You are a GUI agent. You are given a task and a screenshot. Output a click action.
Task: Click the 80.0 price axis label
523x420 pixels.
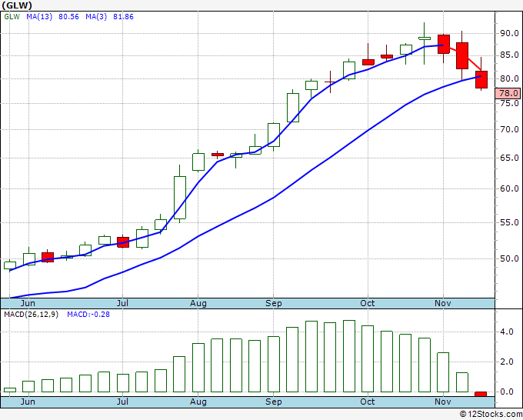pos(509,79)
